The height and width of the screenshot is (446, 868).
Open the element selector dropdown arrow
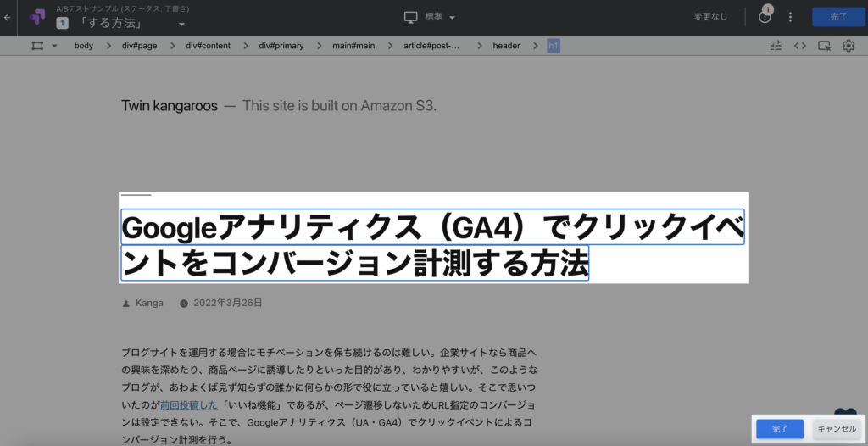[x=54, y=46]
